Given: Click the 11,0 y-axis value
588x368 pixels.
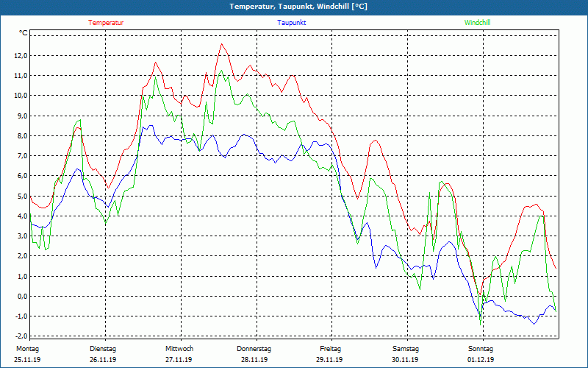Looking at the screenshot, I should pyautogui.click(x=21, y=76).
